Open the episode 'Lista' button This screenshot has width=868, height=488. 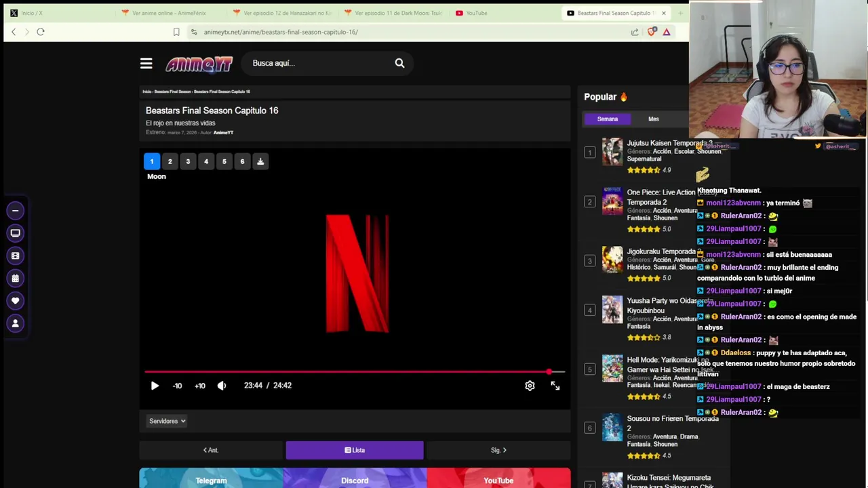click(355, 450)
